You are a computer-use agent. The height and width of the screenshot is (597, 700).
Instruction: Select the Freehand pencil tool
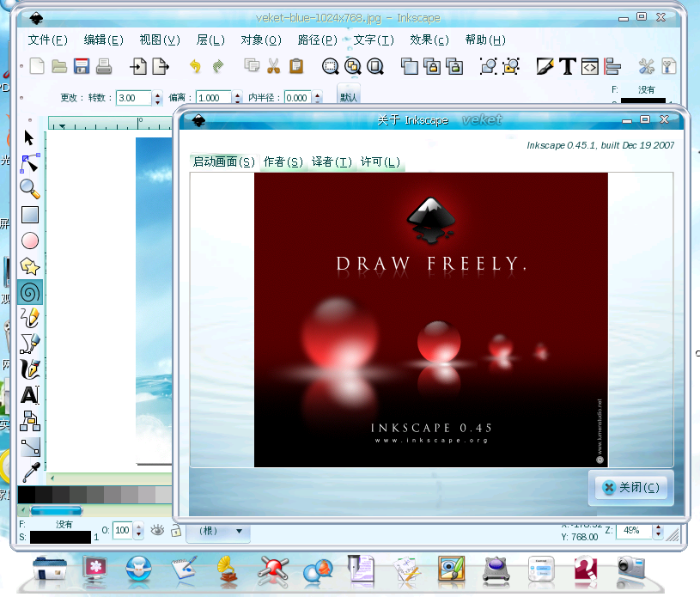(x=30, y=318)
